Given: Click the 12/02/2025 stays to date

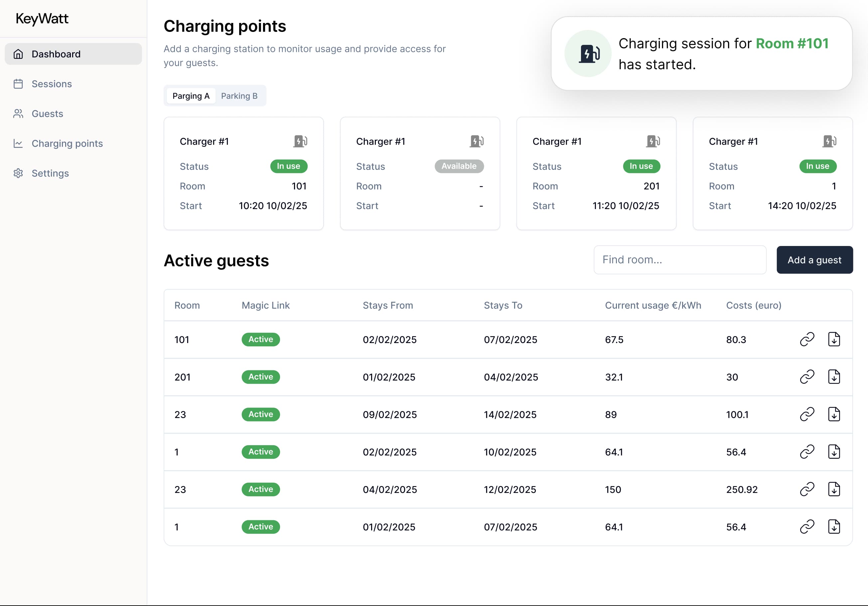Looking at the screenshot, I should coord(509,489).
